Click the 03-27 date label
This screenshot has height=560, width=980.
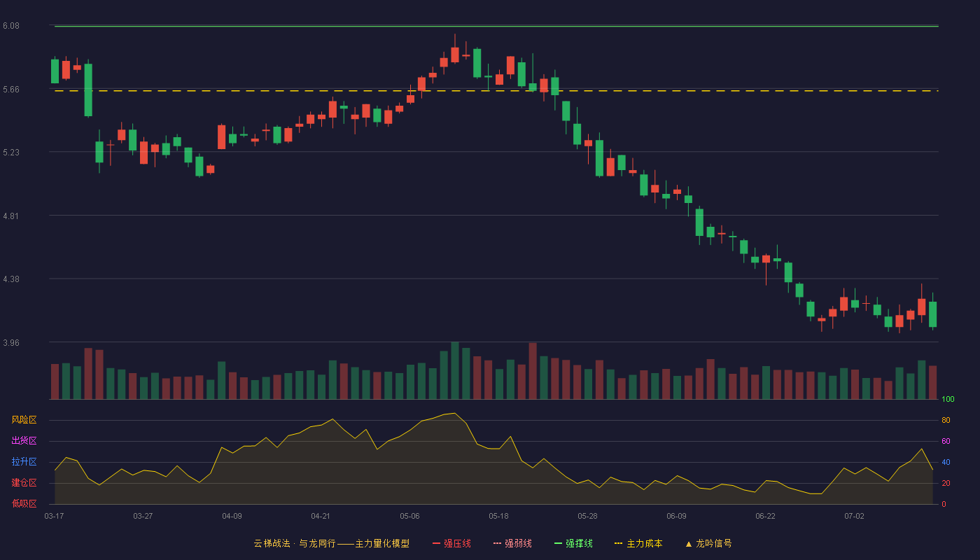point(143,516)
